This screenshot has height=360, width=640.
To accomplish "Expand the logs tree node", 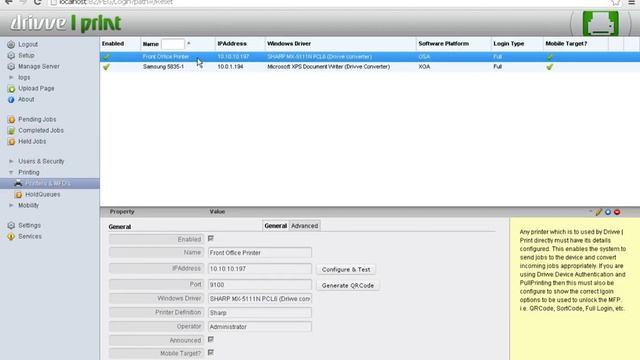I will (x=11, y=78).
